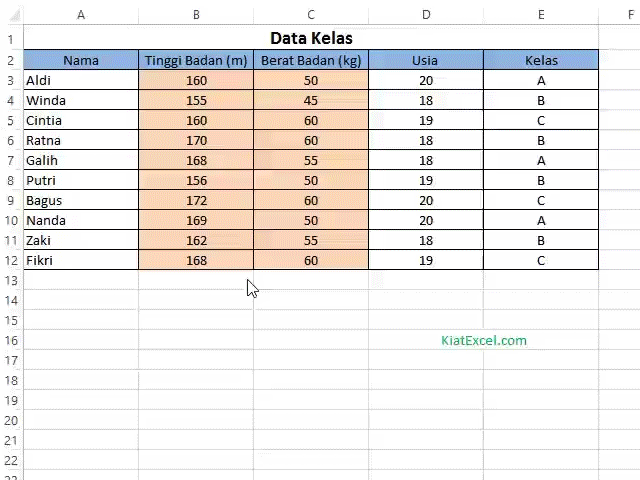Select the cell containing 'Galih'
This screenshot has height=480, width=640.
click(x=81, y=160)
